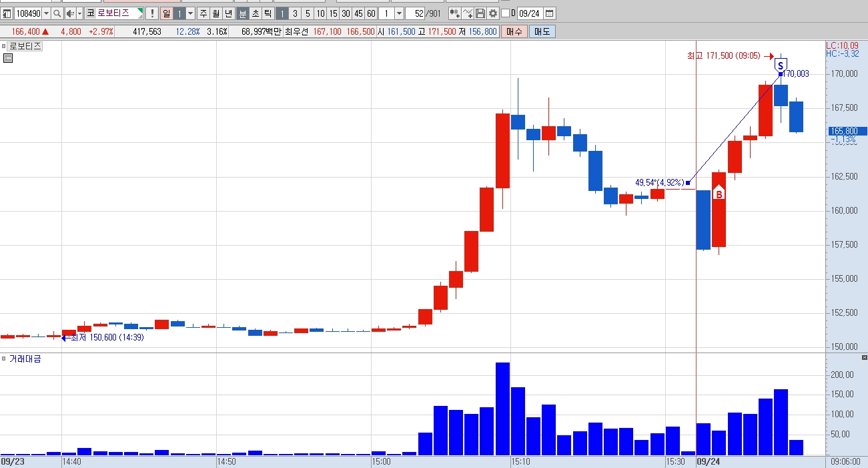Select the 3-minute interval button
The height and width of the screenshot is (468, 868).
tap(295, 13)
